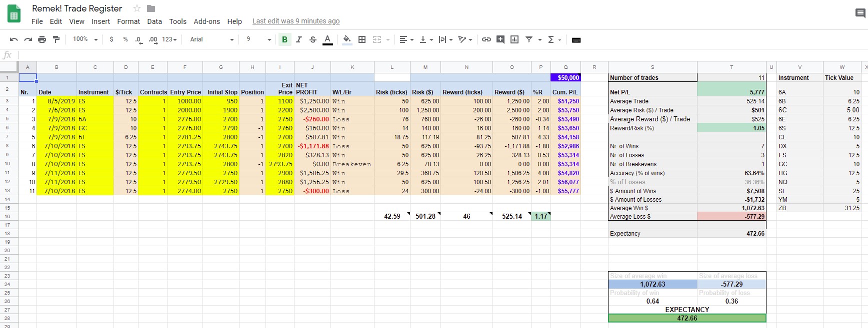Screen dimensions: 868x328
Task: Open comment history at top right
Action: point(860,14)
